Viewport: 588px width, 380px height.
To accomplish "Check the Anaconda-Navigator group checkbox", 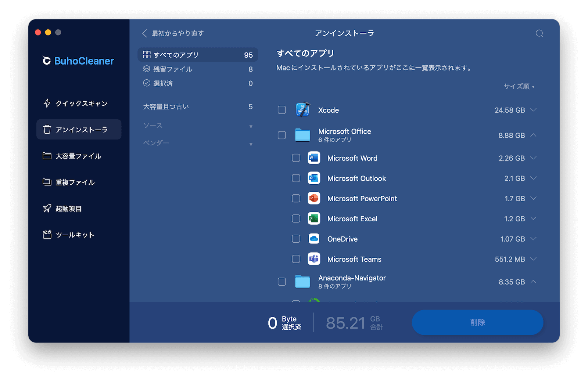I will pos(282,282).
